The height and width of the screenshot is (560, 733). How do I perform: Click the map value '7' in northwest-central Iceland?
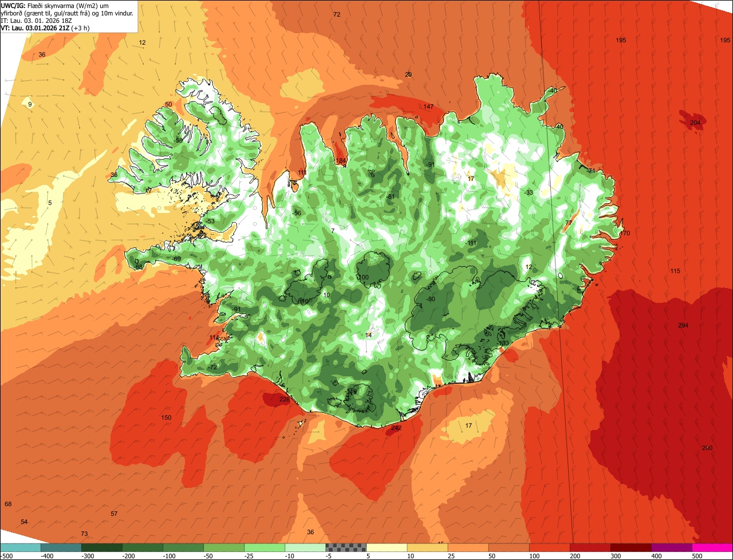pyautogui.click(x=333, y=231)
